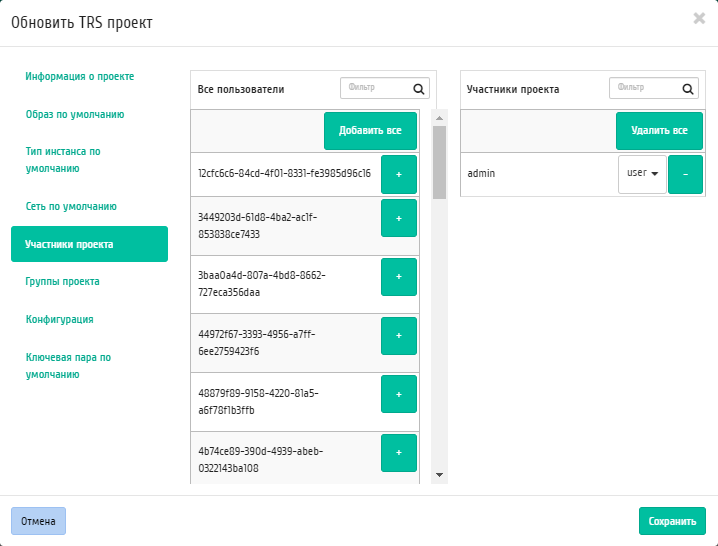Viewport: 718px width, 546px height.
Task: Click Сохранить to save project
Action: click(x=672, y=521)
